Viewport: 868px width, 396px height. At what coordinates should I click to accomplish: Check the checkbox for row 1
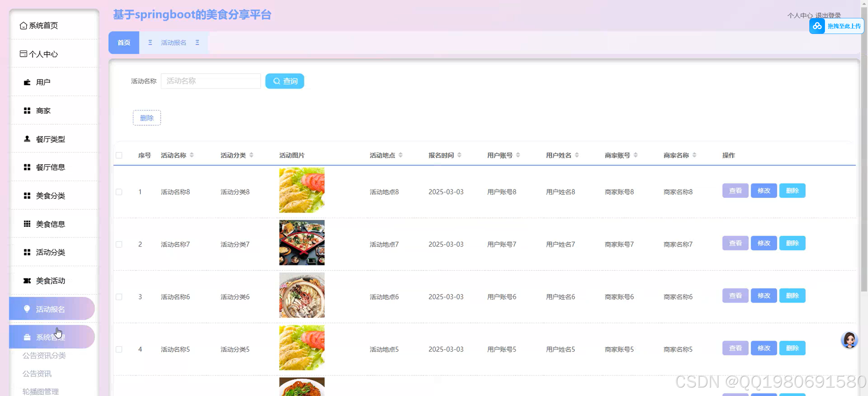pyautogui.click(x=119, y=192)
